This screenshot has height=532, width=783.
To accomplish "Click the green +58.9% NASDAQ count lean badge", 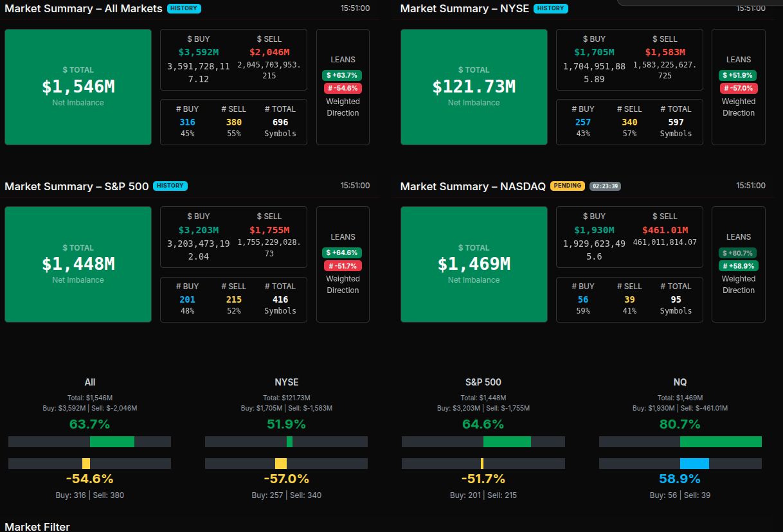I will click(738, 265).
